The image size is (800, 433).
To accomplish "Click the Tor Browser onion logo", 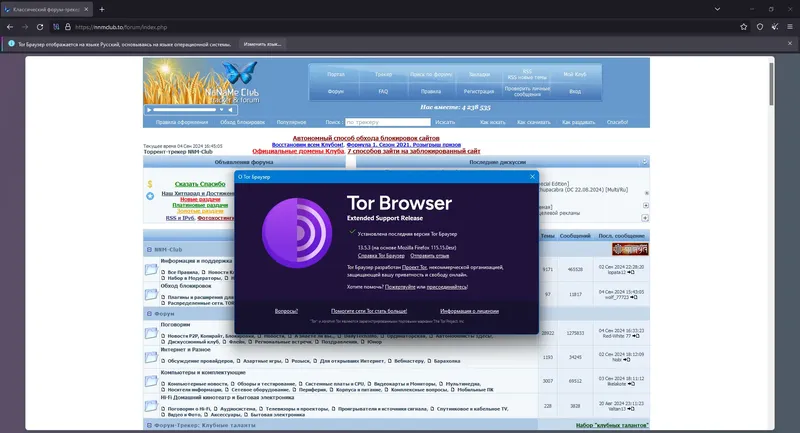I will coord(297,233).
